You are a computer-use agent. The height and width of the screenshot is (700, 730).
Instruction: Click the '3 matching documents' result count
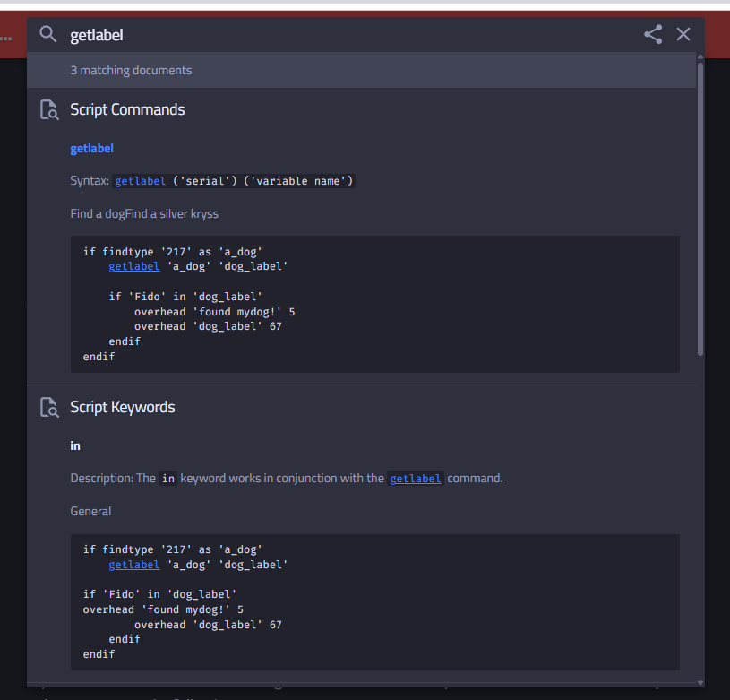(131, 69)
